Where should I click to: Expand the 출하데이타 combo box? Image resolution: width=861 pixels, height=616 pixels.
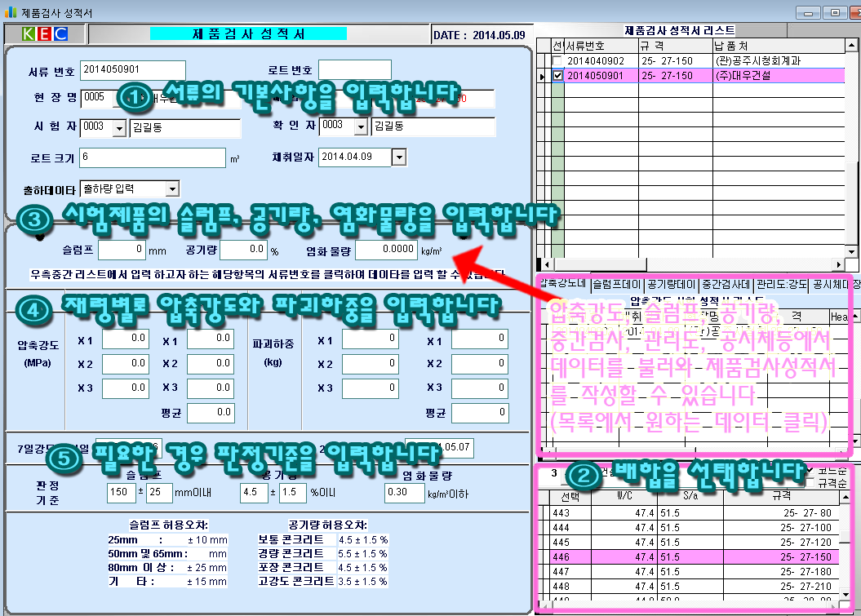(x=172, y=188)
